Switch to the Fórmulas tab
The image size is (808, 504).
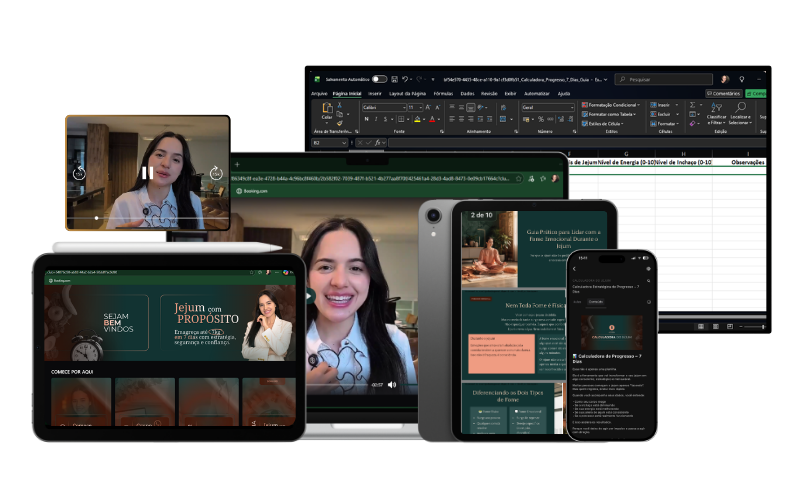443,94
